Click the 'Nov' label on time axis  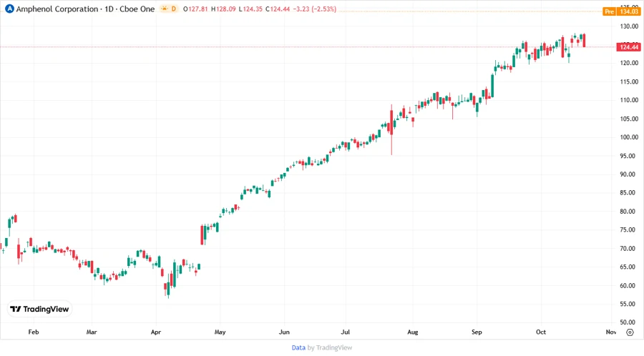tap(611, 332)
